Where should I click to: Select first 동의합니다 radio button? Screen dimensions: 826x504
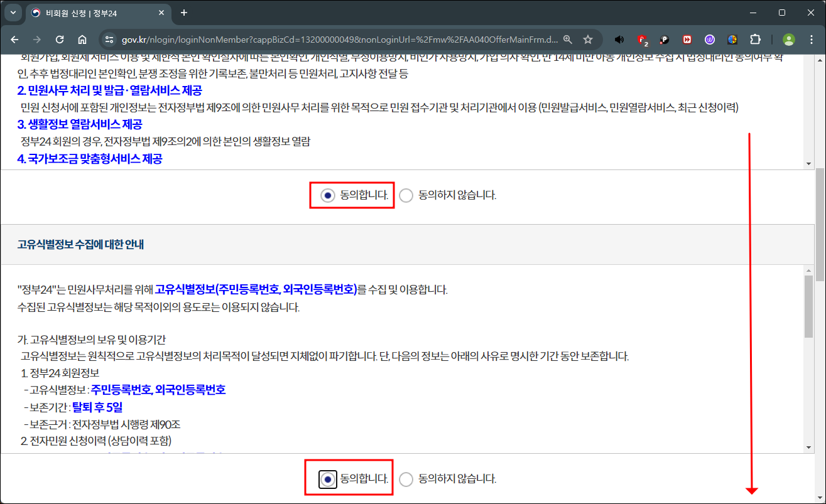[x=327, y=195]
